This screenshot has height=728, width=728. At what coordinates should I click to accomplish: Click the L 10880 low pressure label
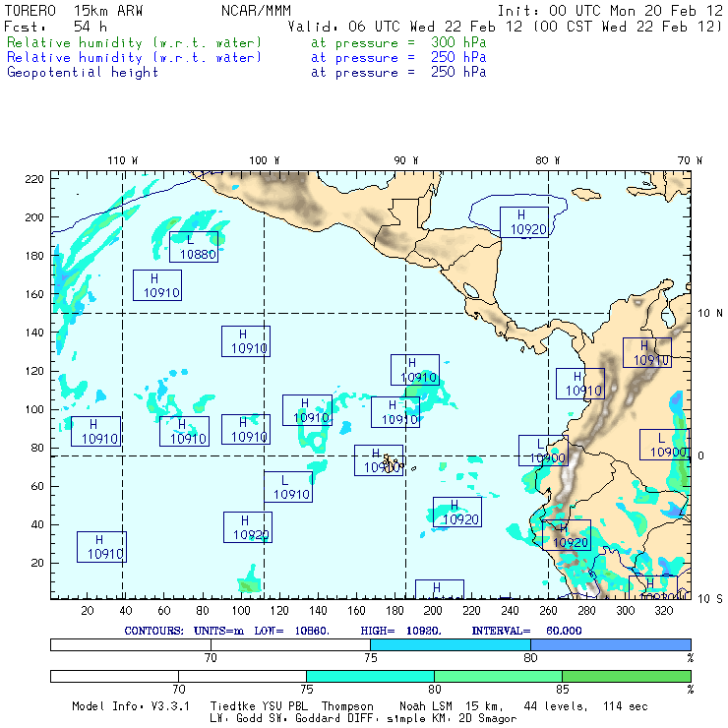click(193, 247)
